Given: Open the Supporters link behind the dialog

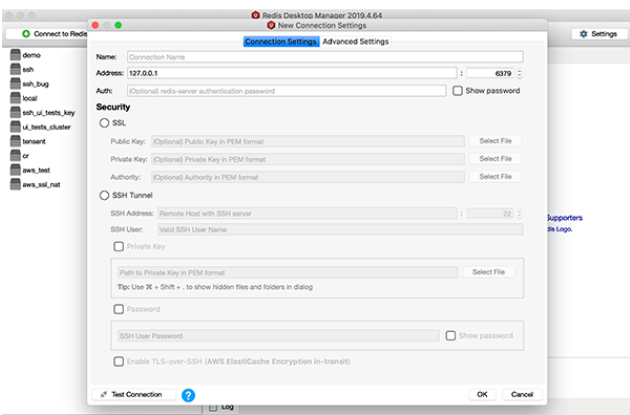Looking at the screenshot, I should tap(565, 218).
